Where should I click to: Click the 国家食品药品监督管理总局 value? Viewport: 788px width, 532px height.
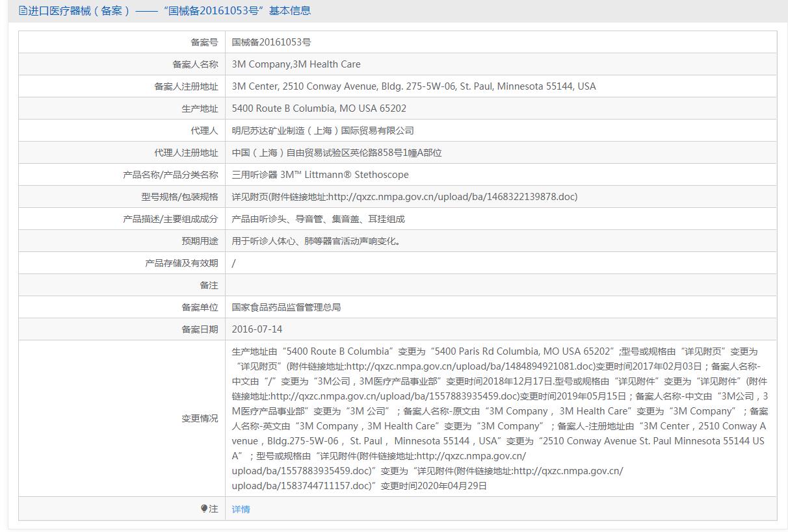coord(286,307)
